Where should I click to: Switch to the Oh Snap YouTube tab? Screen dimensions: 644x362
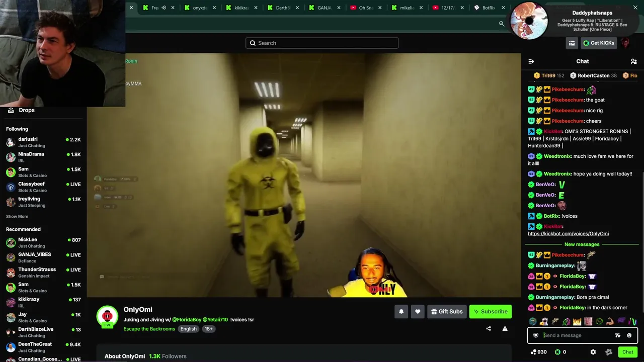coord(365,8)
